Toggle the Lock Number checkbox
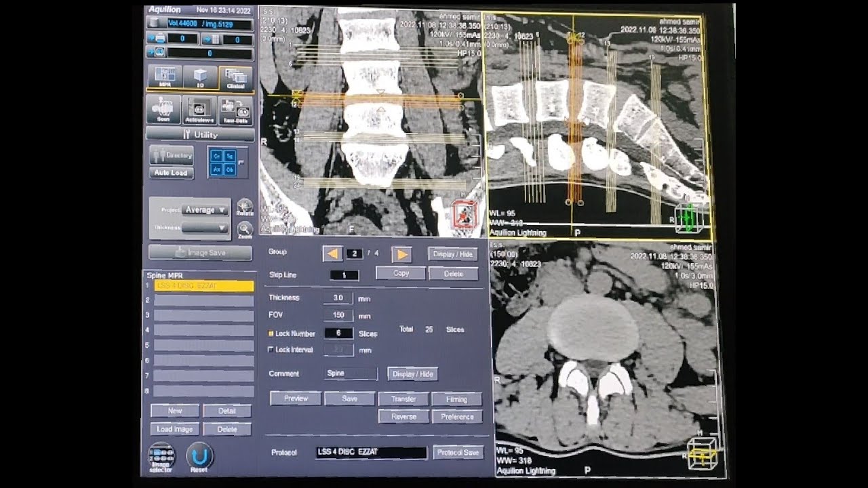The height and width of the screenshot is (488, 868). click(271, 333)
